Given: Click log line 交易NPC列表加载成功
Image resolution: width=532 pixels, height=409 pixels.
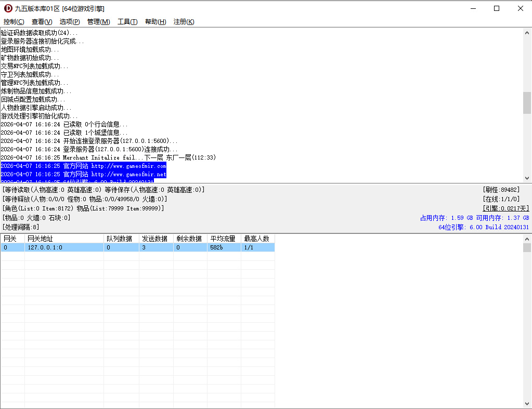Looking at the screenshot, I should coord(34,66).
